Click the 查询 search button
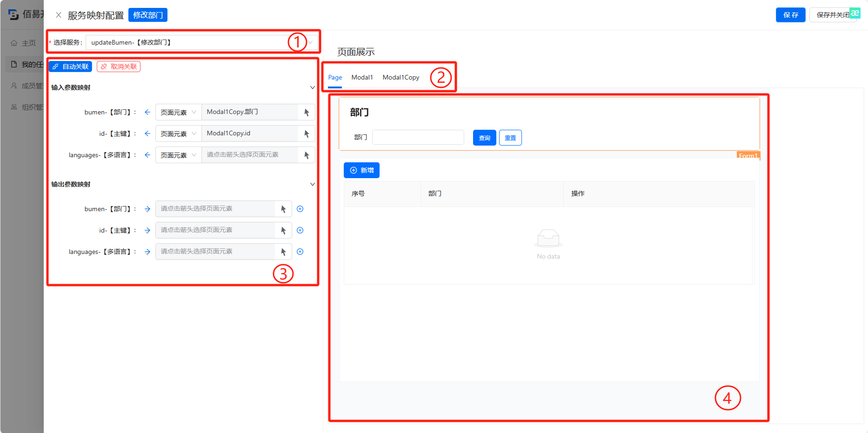 coord(484,138)
